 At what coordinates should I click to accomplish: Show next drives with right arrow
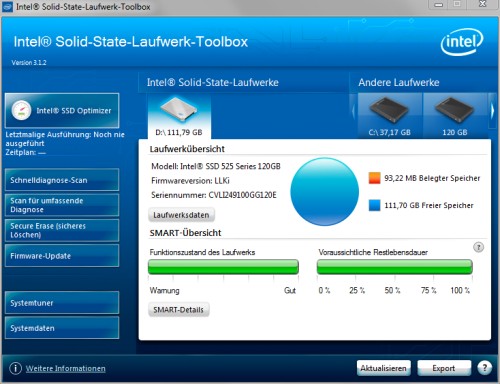[492, 111]
